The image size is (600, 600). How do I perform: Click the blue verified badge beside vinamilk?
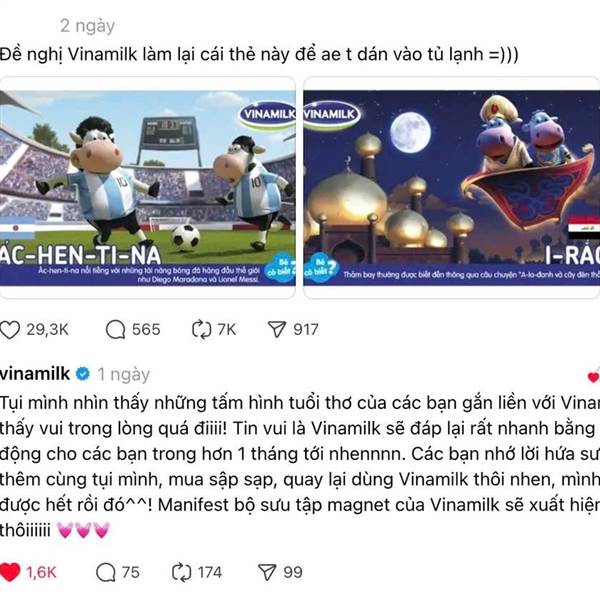[x=83, y=373]
